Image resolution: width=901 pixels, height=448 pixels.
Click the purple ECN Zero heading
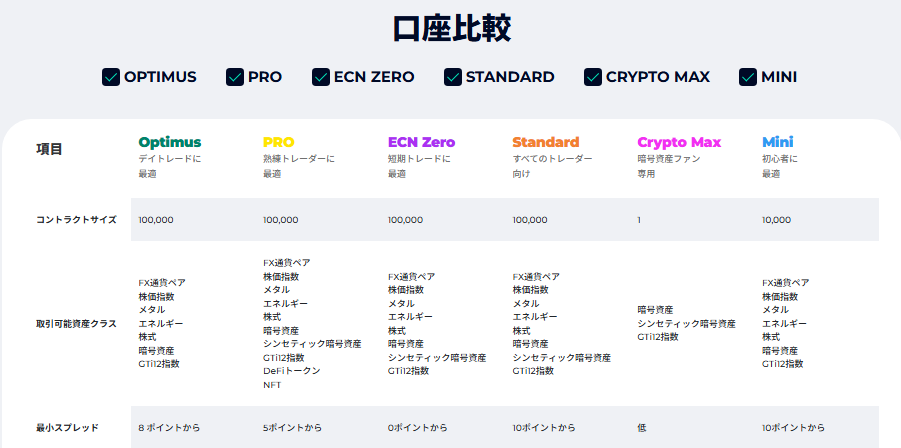tap(421, 142)
